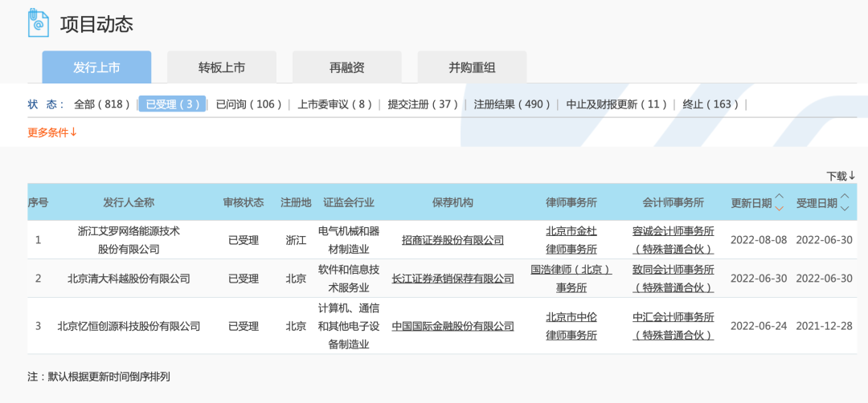This screenshot has width=868, height=403.
Task: Filter status by 上市委审议 (8)
Action: (335, 104)
